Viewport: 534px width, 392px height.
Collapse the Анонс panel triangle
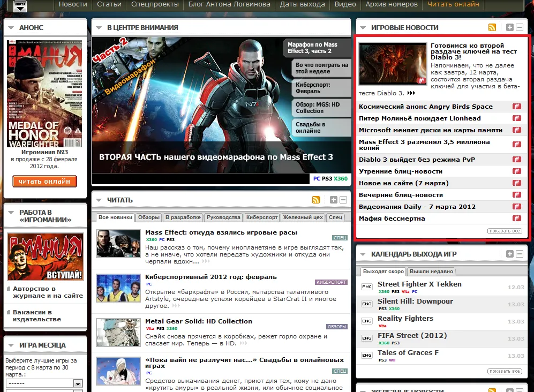tap(11, 27)
